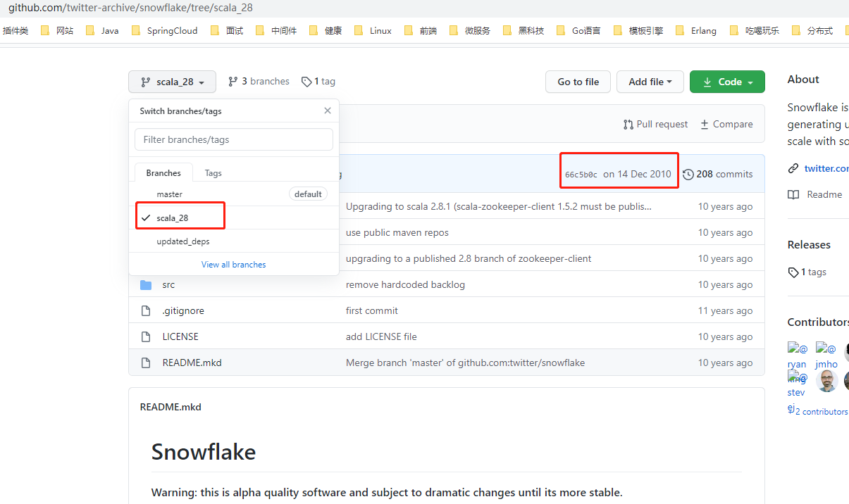849x504 pixels.
Task: Open the scala_28 branch switcher dropdown
Action: click(172, 82)
